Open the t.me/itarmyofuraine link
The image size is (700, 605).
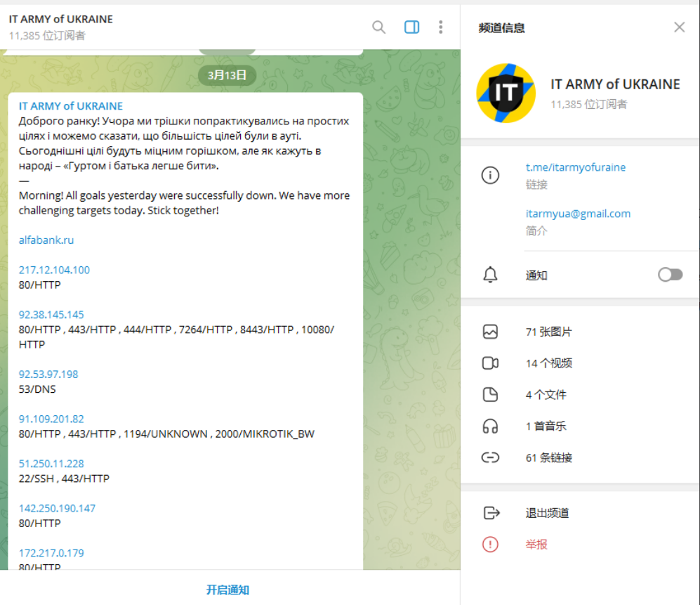(575, 167)
